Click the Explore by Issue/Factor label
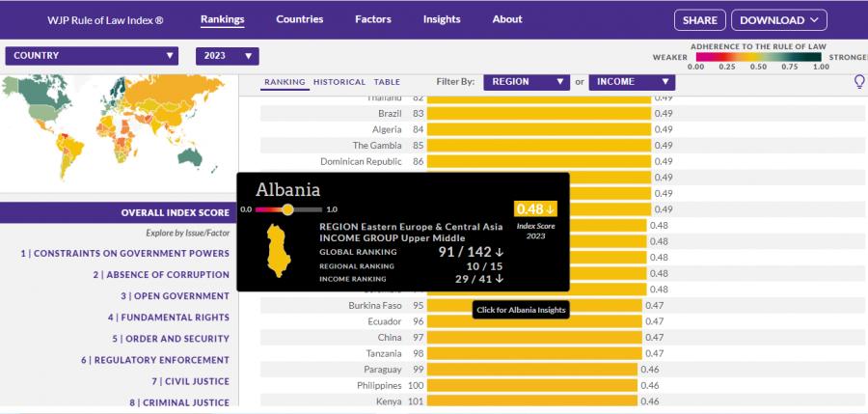The image size is (868, 414). click(188, 234)
